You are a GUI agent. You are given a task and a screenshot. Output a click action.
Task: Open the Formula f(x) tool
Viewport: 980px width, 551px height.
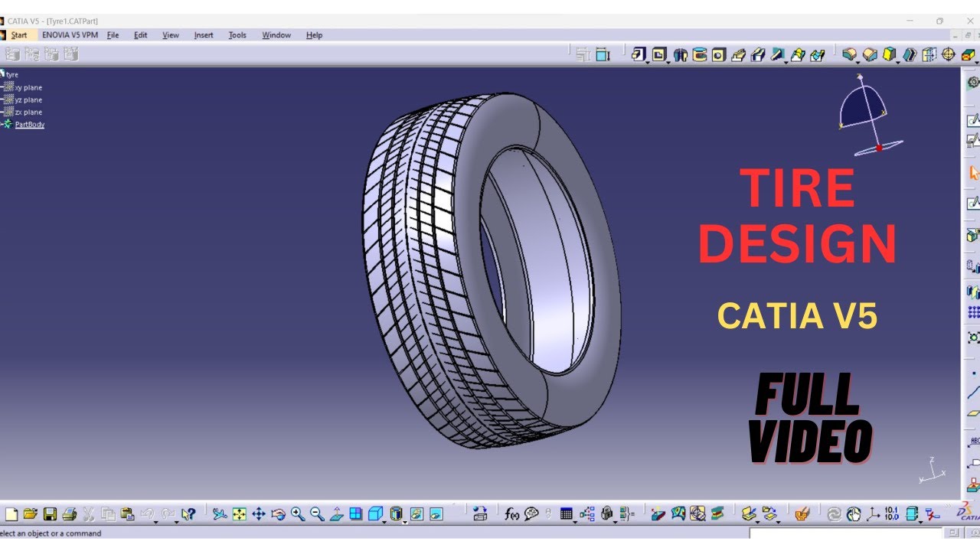[511, 514]
